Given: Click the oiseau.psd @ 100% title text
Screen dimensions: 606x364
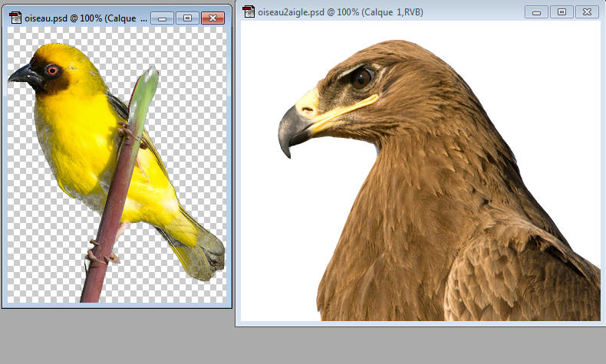Looking at the screenshot, I should pos(86,18).
